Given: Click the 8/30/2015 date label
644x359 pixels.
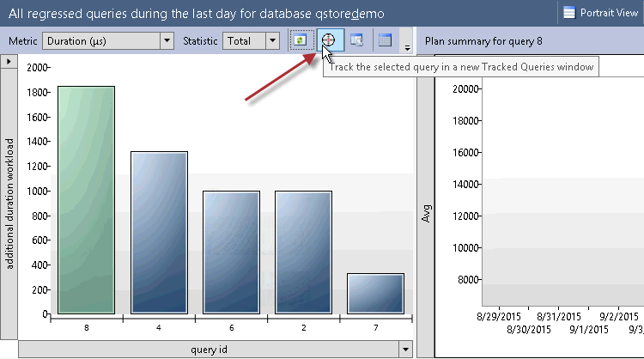Looking at the screenshot, I should pyautogui.click(x=529, y=330).
